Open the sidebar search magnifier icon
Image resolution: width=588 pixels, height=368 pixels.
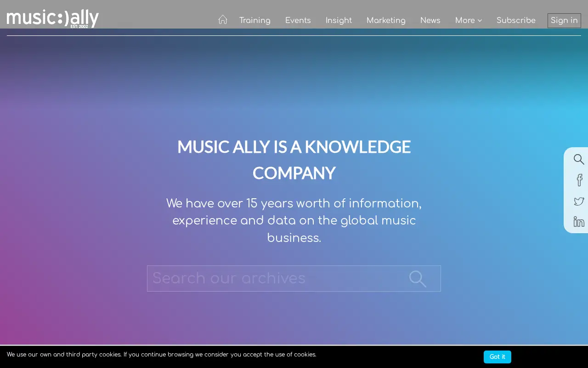(579, 160)
